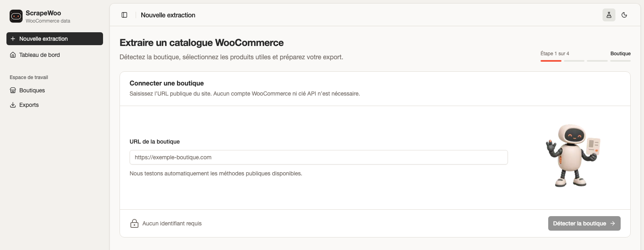Click the Détecter la boutique button
Screen dimensions: 644x250
pos(584,223)
